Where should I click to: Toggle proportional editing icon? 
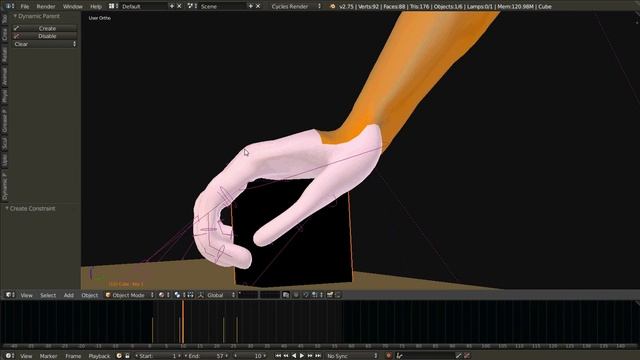point(296,295)
